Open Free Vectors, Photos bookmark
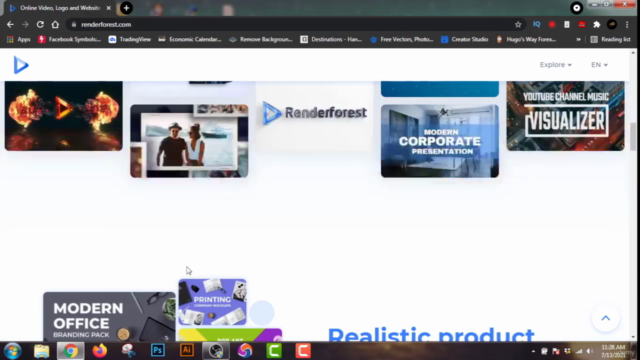The width and height of the screenshot is (640, 360). [402, 39]
